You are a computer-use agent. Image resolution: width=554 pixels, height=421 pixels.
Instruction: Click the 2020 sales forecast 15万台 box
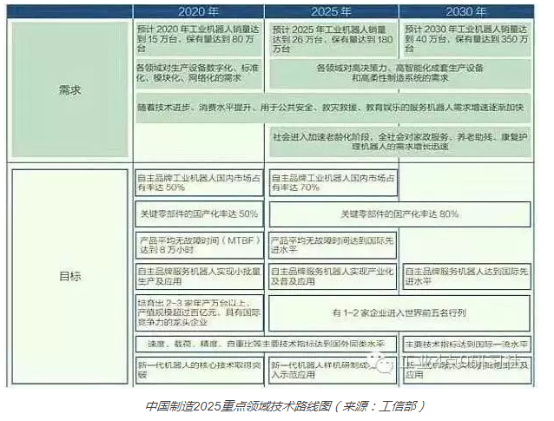click(199, 39)
